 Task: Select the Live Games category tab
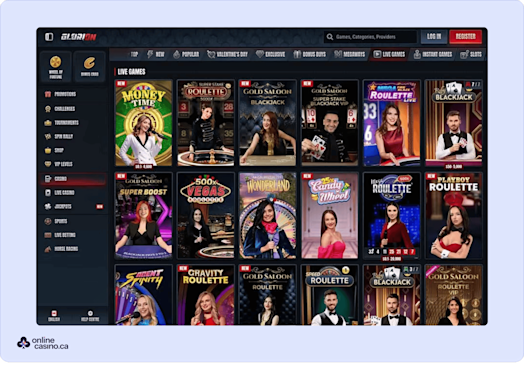tap(389, 54)
